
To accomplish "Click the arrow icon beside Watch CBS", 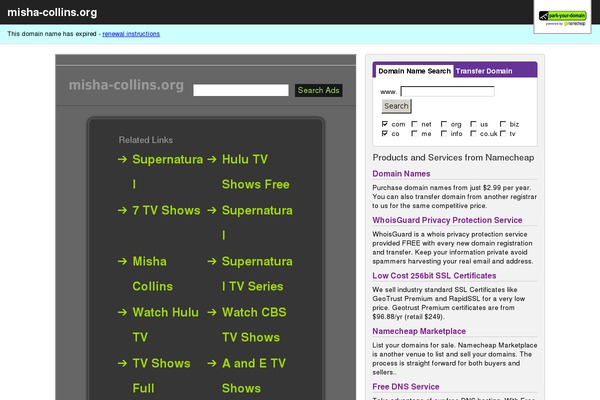I will pos(212,312).
